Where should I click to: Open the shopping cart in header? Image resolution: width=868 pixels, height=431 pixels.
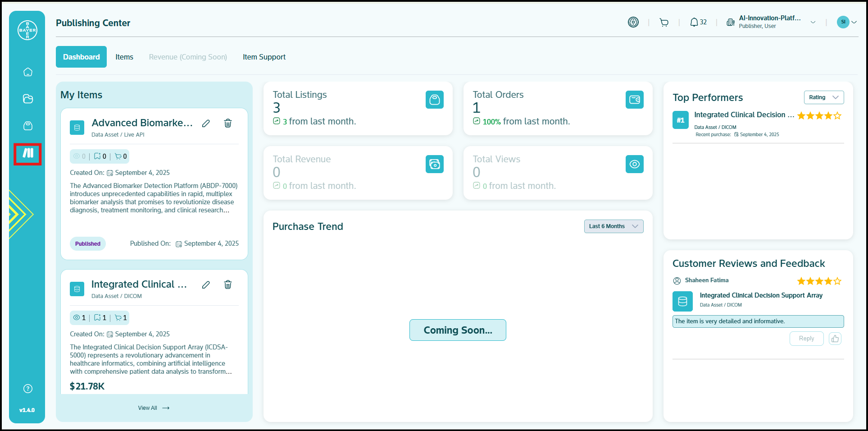pos(664,23)
